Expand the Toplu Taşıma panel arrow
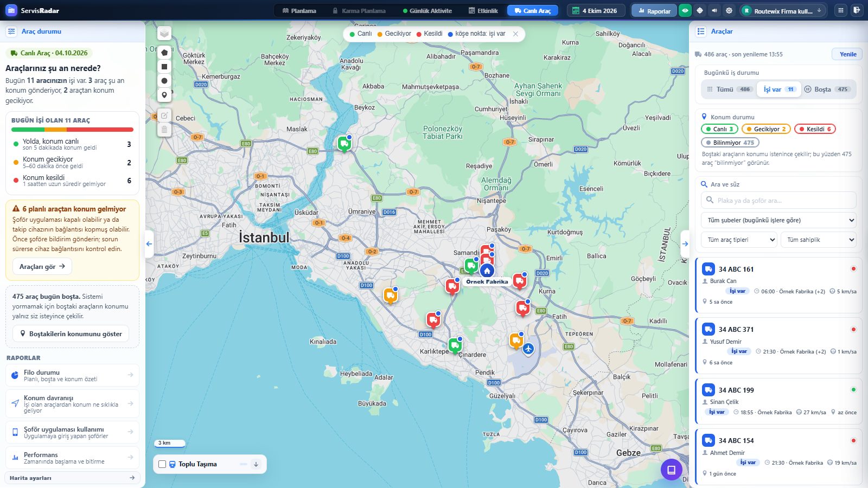 click(256, 464)
